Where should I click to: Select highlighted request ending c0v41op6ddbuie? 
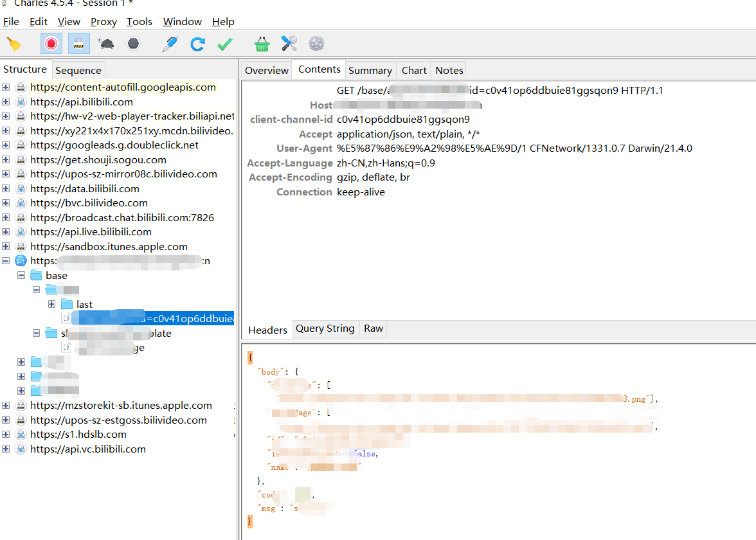[x=152, y=318]
